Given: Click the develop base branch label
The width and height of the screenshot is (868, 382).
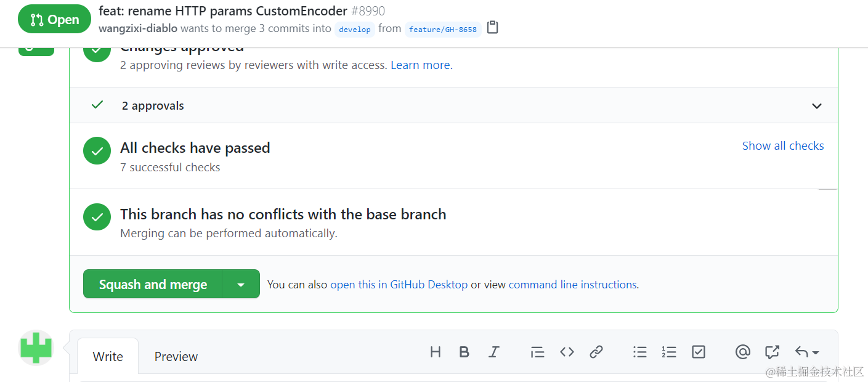Looking at the screenshot, I should click(x=355, y=29).
